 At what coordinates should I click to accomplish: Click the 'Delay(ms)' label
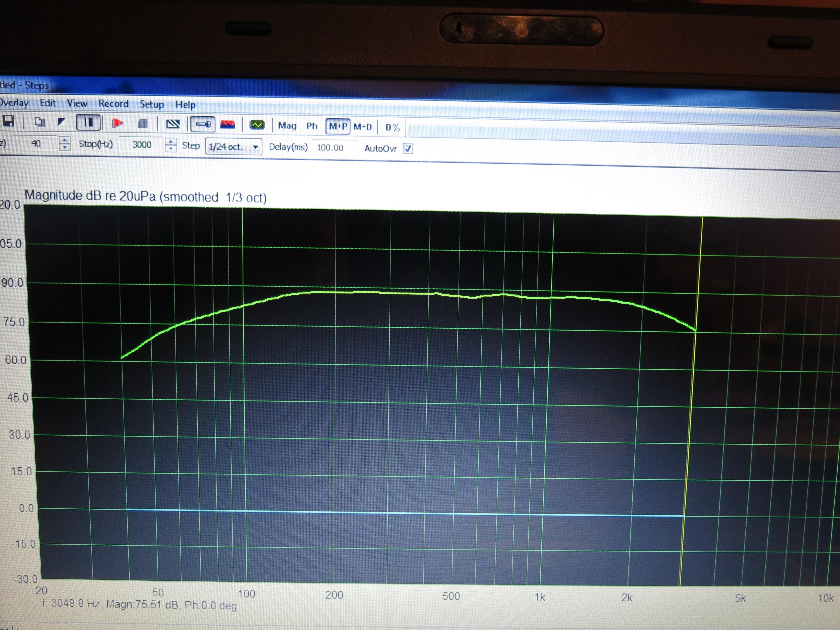coord(288,147)
